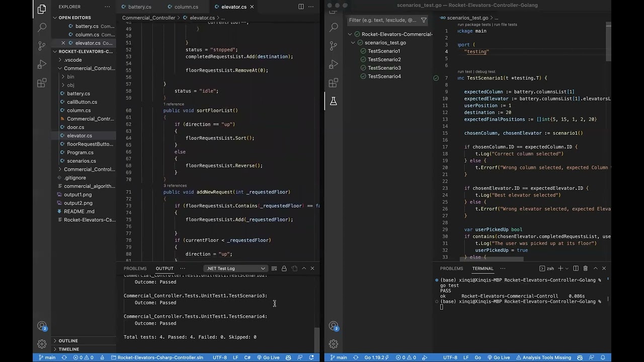Open Run and Debug in left window
The width and height of the screenshot is (644, 362).
point(42,64)
